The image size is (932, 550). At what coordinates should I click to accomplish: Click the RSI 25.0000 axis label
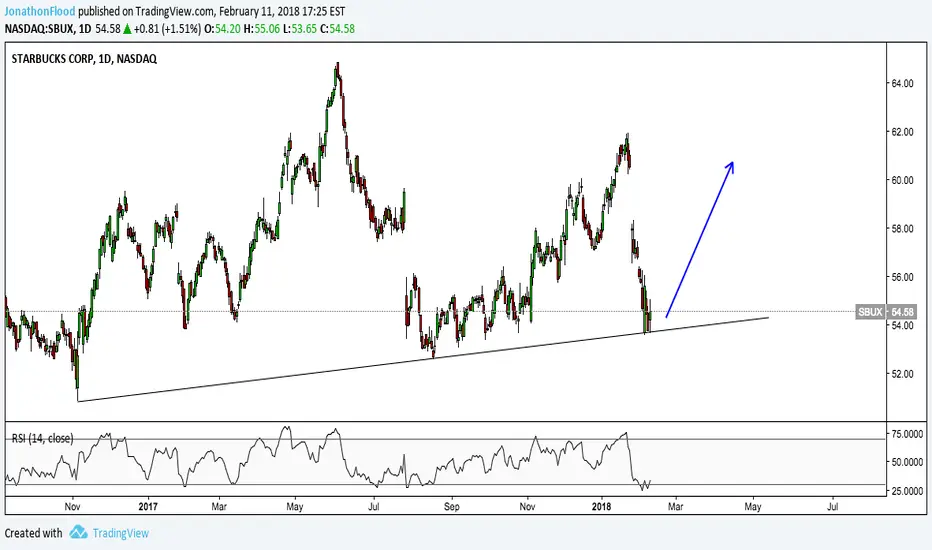click(x=906, y=491)
